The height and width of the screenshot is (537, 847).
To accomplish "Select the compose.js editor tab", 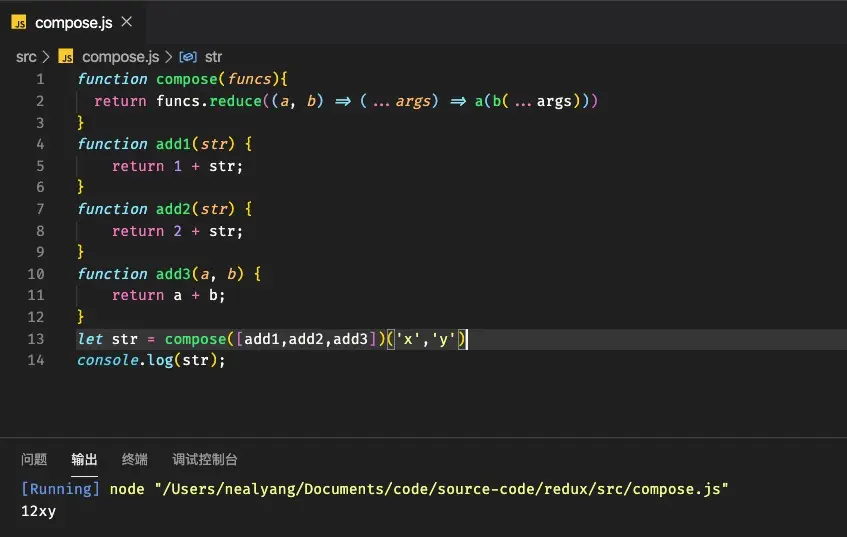I will point(72,23).
